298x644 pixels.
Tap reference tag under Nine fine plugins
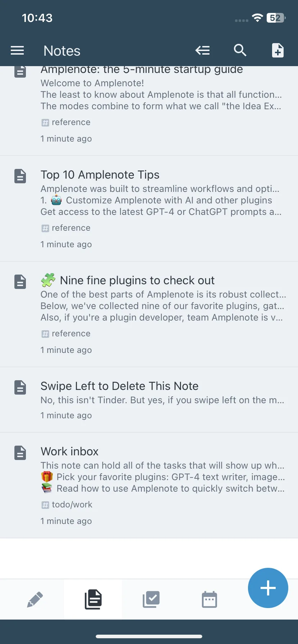click(66, 333)
